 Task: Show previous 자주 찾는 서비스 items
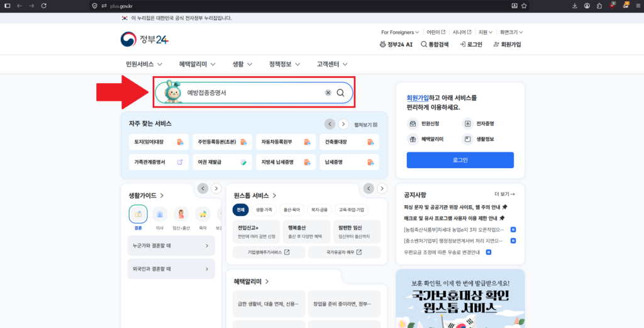point(330,124)
